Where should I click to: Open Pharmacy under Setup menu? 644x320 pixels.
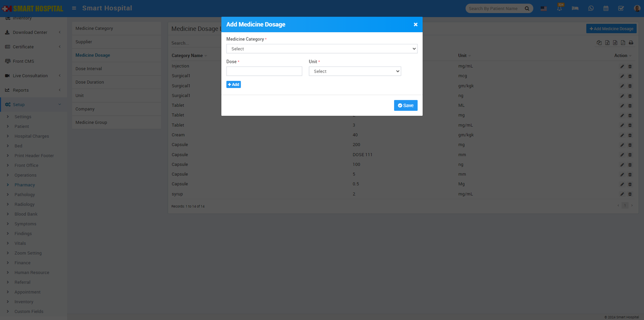tap(25, 185)
